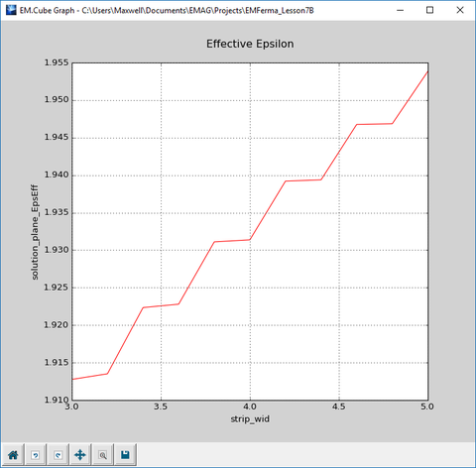Save the figure with the floppy icon

(125, 455)
